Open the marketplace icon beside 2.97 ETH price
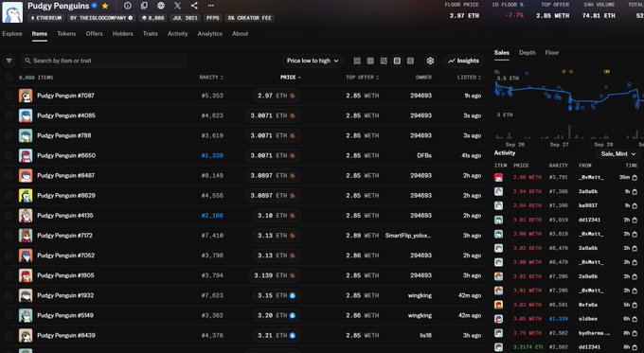This screenshot has height=353, width=644. point(293,96)
